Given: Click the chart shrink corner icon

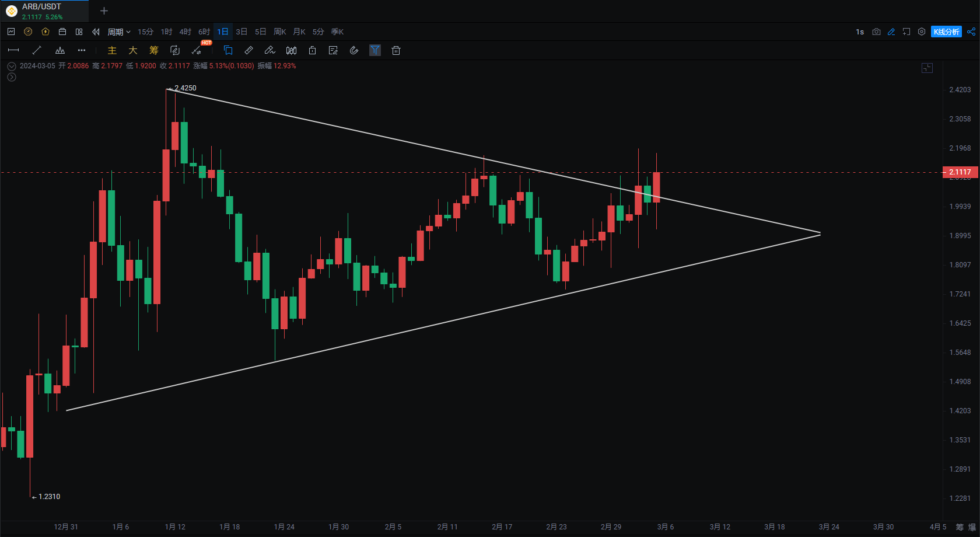Looking at the screenshot, I should [927, 68].
